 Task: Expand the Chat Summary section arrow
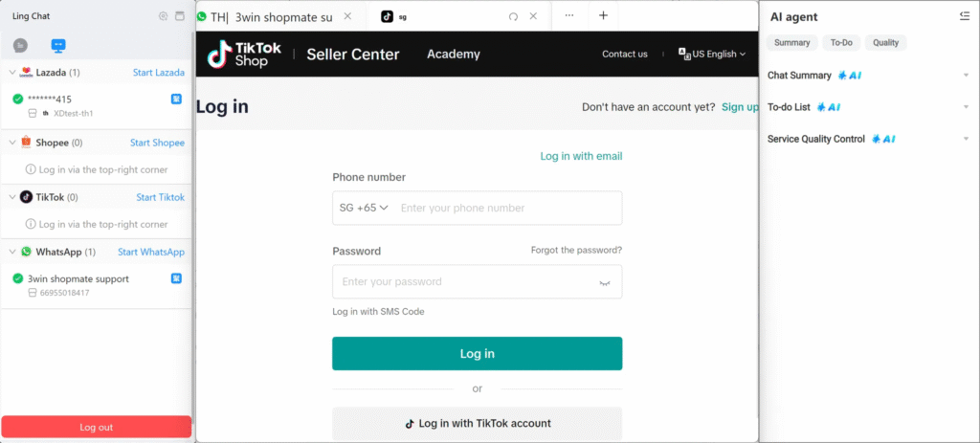pyautogui.click(x=967, y=76)
